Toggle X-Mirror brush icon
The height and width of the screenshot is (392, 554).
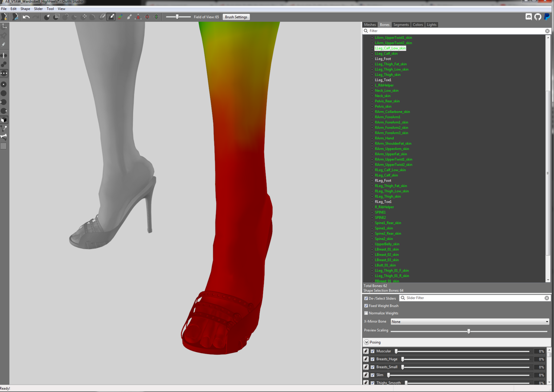(x=4, y=56)
